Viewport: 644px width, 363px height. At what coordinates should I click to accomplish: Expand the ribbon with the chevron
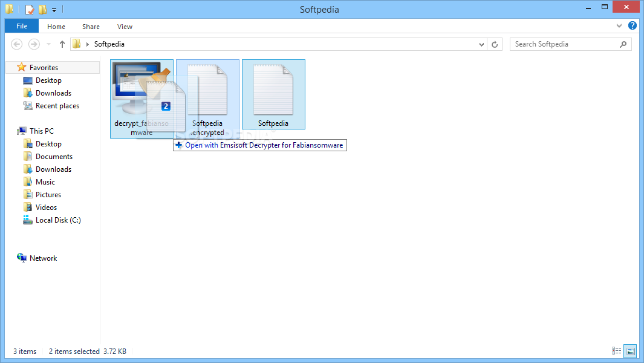click(x=619, y=26)
